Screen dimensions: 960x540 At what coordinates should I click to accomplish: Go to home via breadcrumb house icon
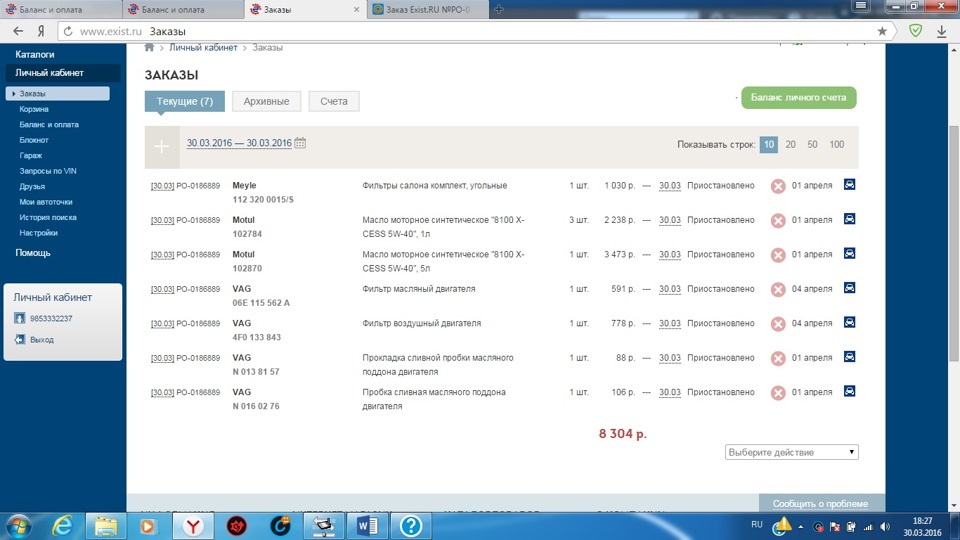pos(149,48)
